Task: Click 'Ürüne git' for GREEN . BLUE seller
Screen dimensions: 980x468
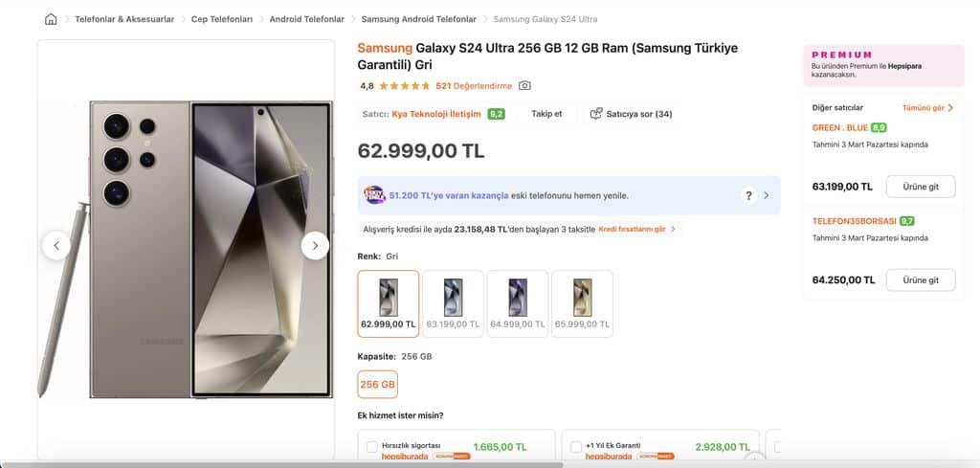Action: point(920,187)
